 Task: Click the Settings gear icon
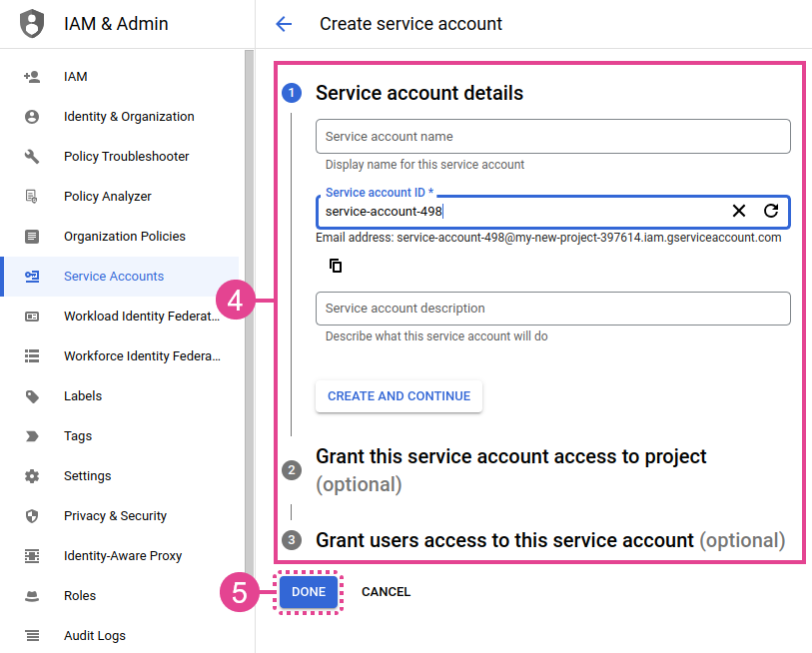pyautogui.click(x=32, y=476)
